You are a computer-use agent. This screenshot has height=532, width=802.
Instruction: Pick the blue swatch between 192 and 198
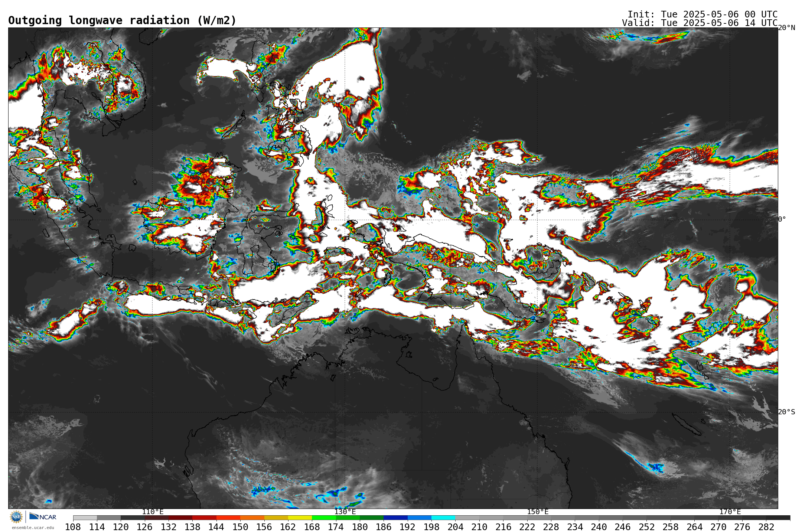pyautogui.click(x=420, y=518)
